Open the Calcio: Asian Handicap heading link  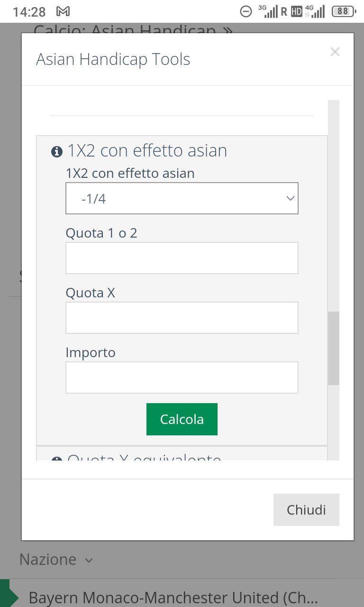[134, 29]
